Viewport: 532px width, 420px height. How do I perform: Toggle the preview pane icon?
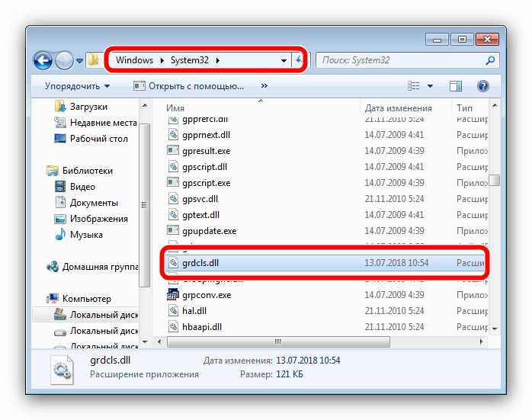pos(455,86)
